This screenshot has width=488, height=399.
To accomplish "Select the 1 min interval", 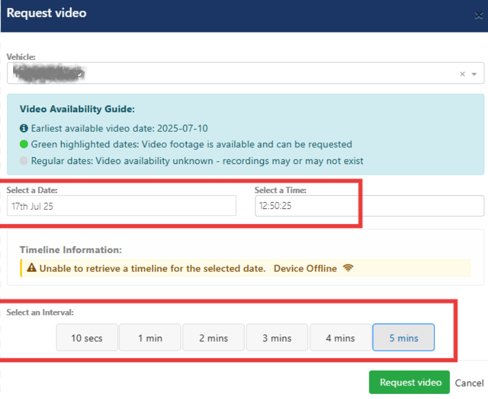I will 150,337.
